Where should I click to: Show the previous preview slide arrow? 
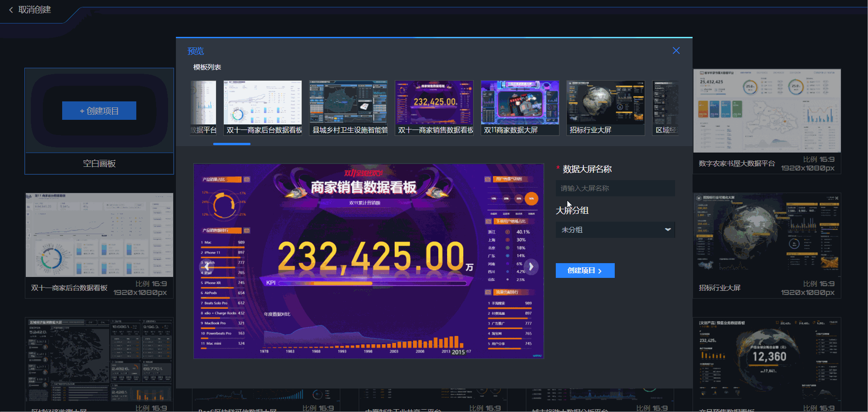click(207, 266)
